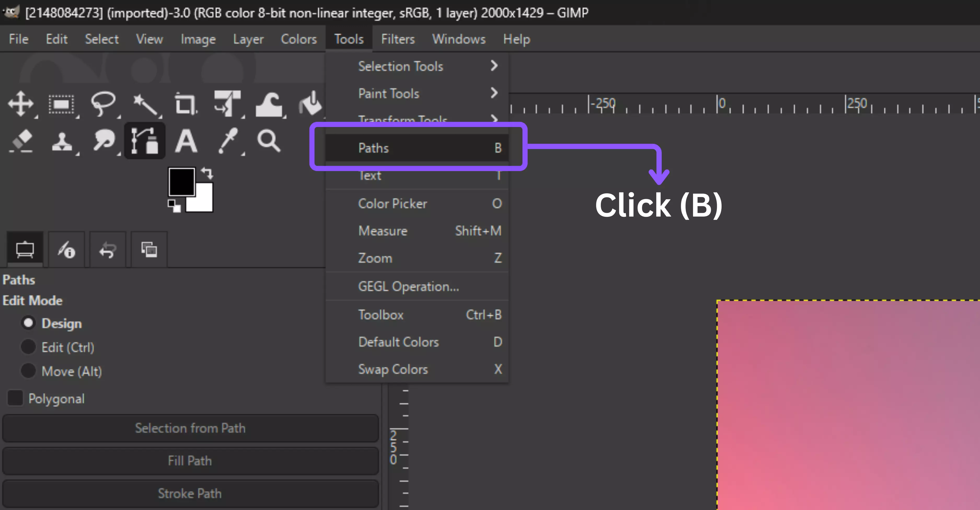
Task: Enable the Polygonal checkbox
Action: pos(15,398)
